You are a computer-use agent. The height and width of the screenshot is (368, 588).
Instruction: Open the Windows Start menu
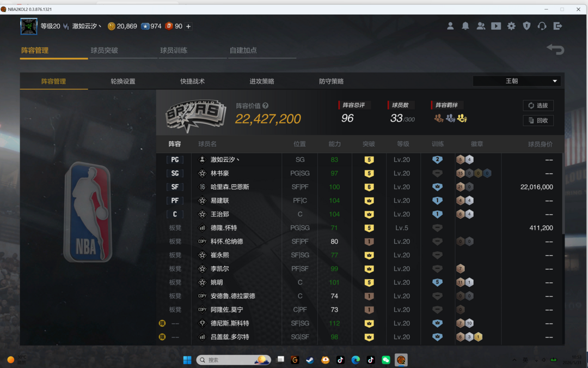coord(187,360)
